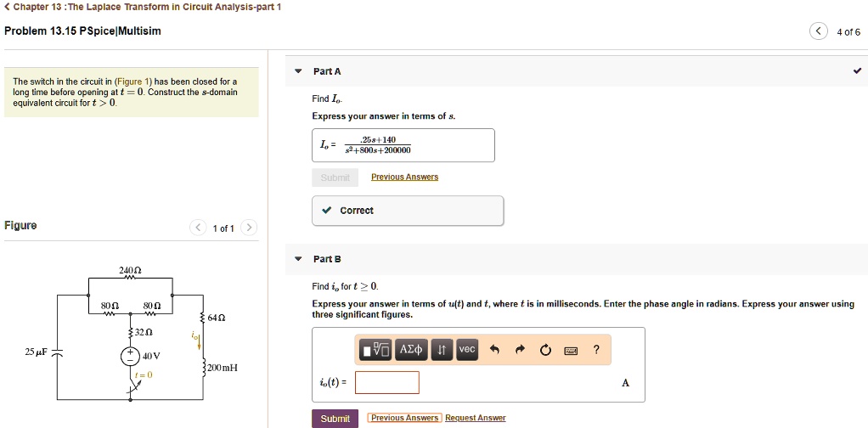
Task: Click the Part A completed checkmark
Action: 858,70
